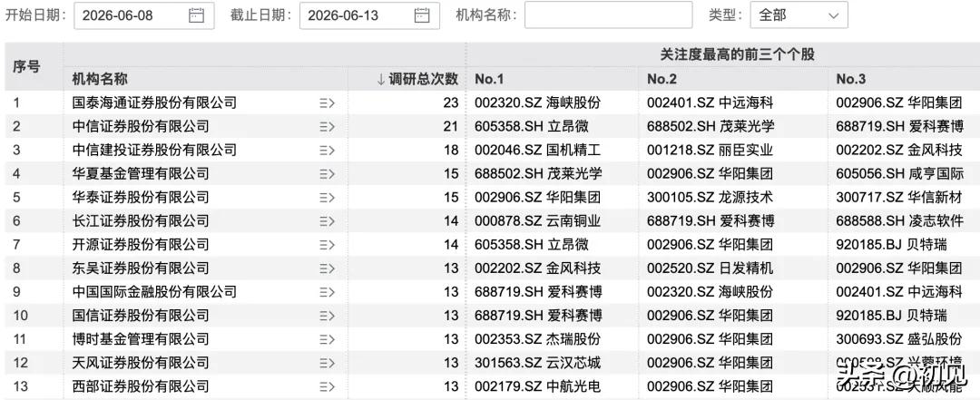Open detail icon for 国泰海通证券股份有限公司
The height and width of the screenshot is (400, 980).
point(327,102)
